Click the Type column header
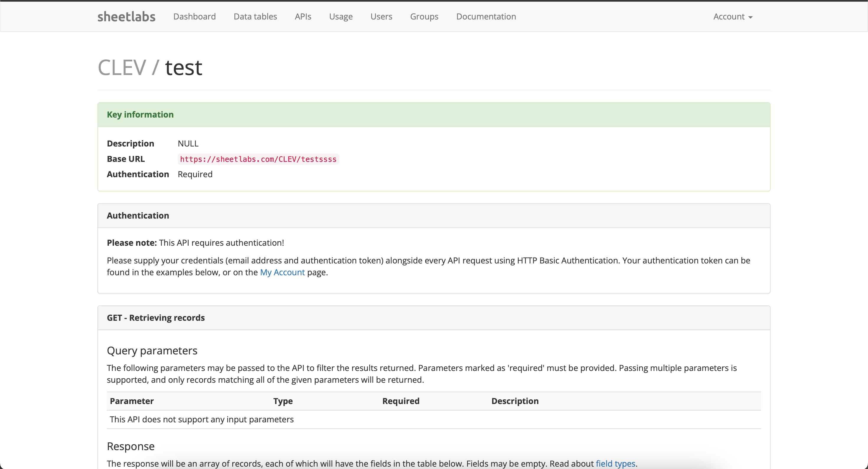Viewport: 868px width, 469px height. click(283, 401)
